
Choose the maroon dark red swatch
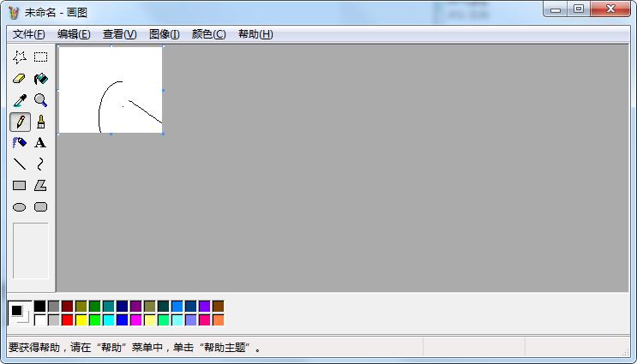coord(68,306)
